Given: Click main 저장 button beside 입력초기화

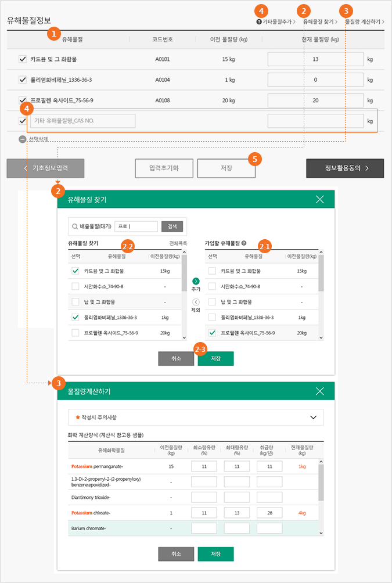Looking at the screenshot, I should click(226, 168).
